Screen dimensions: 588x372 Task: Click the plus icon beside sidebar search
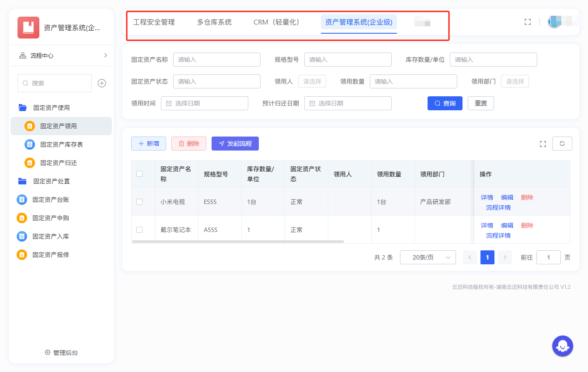coord(102,83)
